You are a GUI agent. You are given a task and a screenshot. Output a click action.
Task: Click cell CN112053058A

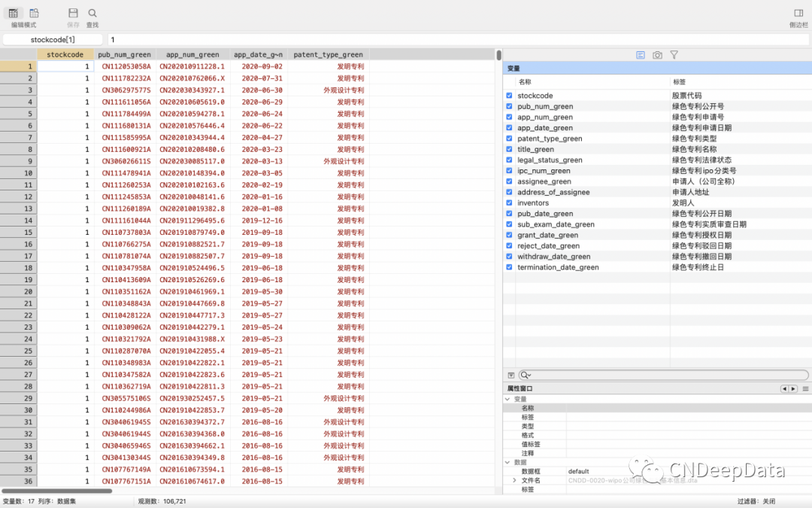tap(126, 66)
